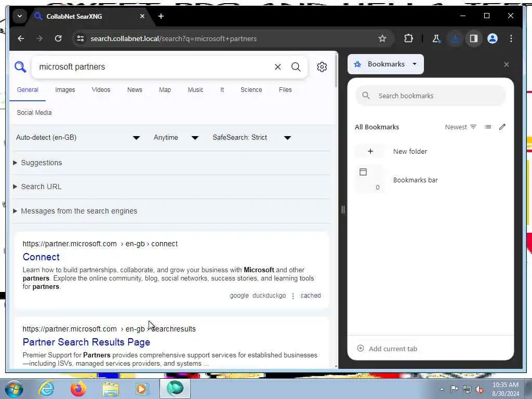The height and width of the screenshot is (399, 532).
Task: Toggle the side panel icon
Action: coord(474,38)
